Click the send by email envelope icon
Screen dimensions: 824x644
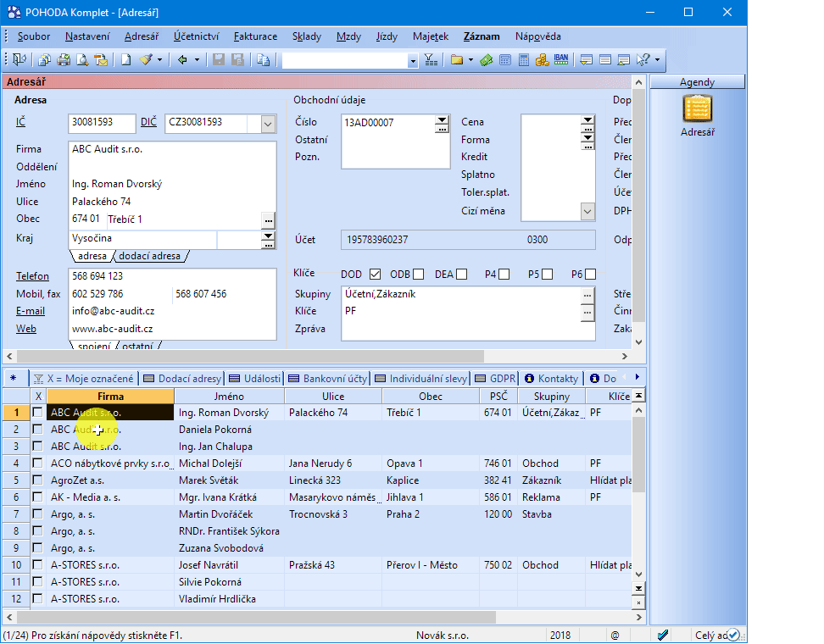pos(101,60)
